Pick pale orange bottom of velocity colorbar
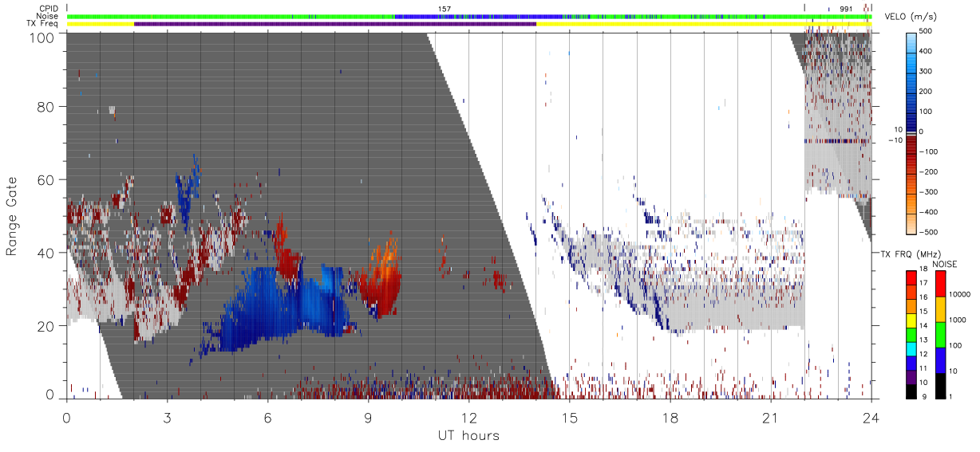Viewport: 980px width, 452px height. point(911,226)
